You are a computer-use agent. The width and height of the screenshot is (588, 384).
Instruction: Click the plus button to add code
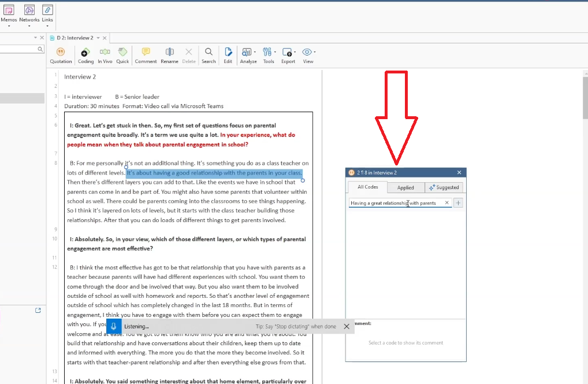click(459, 203)
